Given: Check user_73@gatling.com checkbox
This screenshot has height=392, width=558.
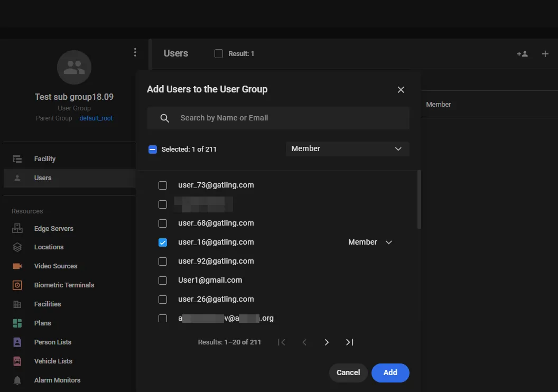Looking at the screenshot, I should (x=163, y=185).
